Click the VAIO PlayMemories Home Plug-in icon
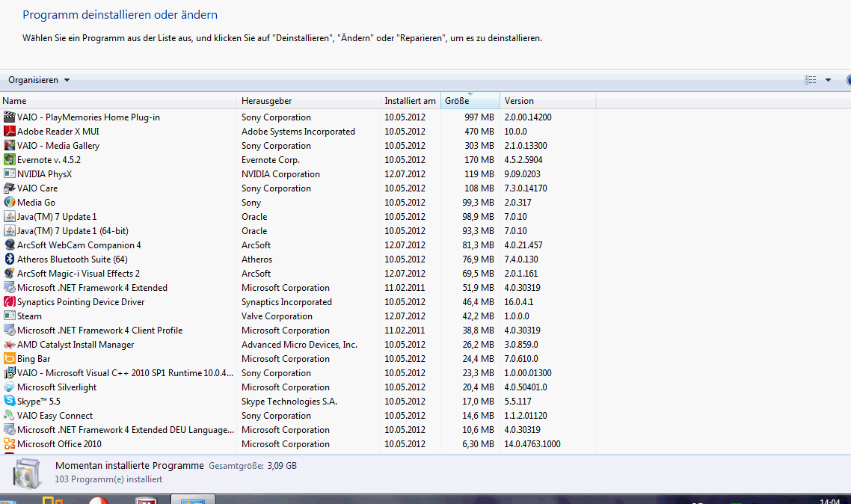The height and width of the screenshot is (504, 851). click(9, 117)
